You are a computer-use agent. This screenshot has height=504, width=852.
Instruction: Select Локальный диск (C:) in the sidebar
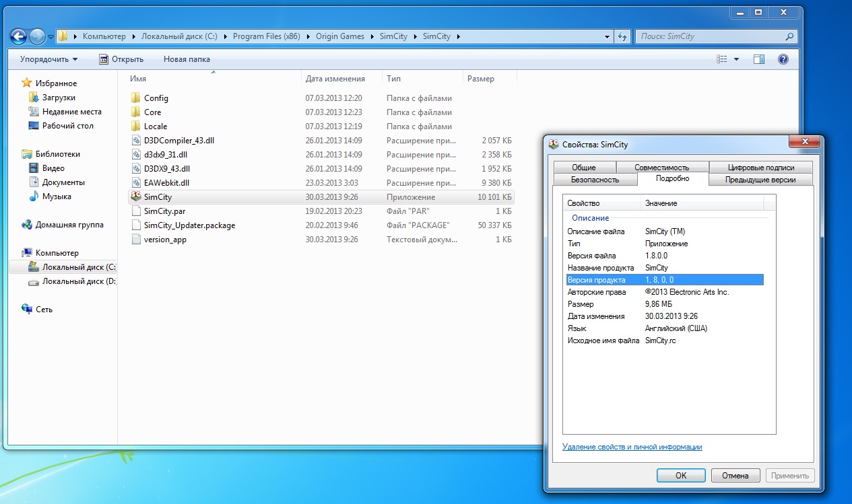click(73, 267)
